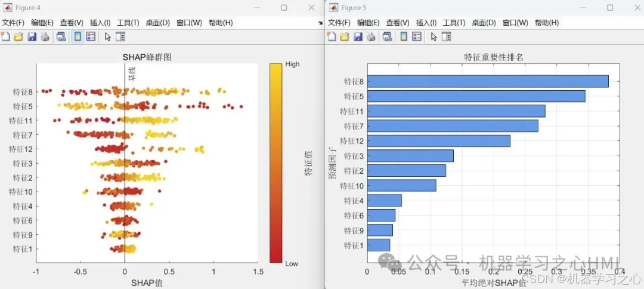644x289 pixels.
Task: Click the High label atop the colorbar
Action: point(292,64)
